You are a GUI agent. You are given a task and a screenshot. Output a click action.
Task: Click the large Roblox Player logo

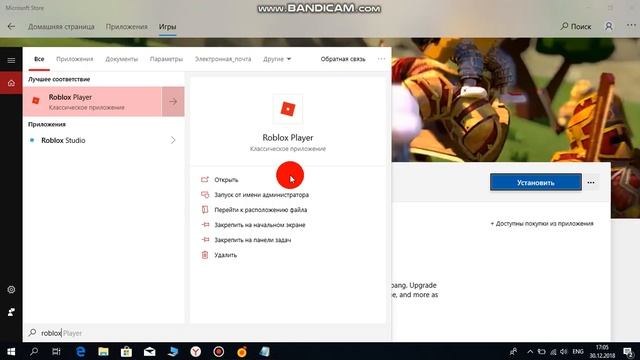tap(288, 109)
